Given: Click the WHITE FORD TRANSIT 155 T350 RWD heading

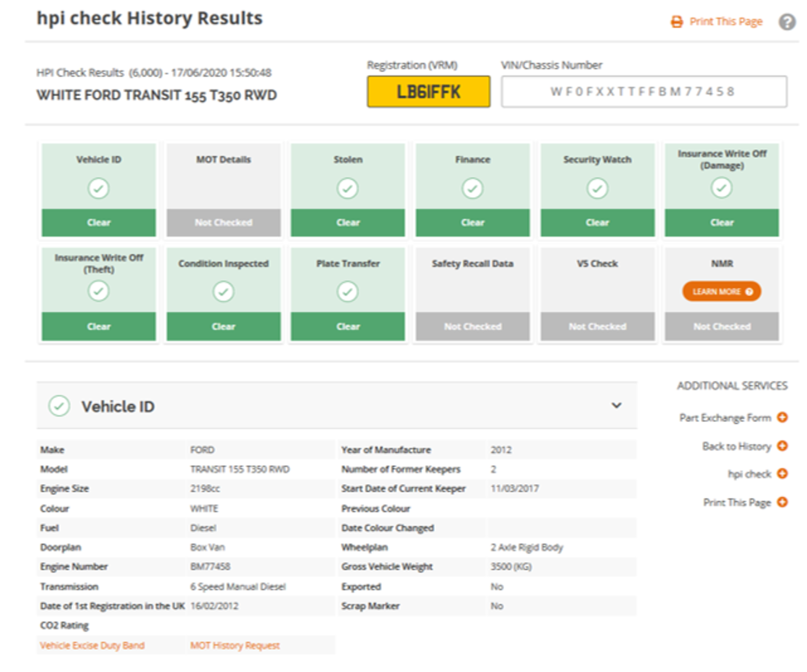Looking at the screenshot, I should pos(157,95).
